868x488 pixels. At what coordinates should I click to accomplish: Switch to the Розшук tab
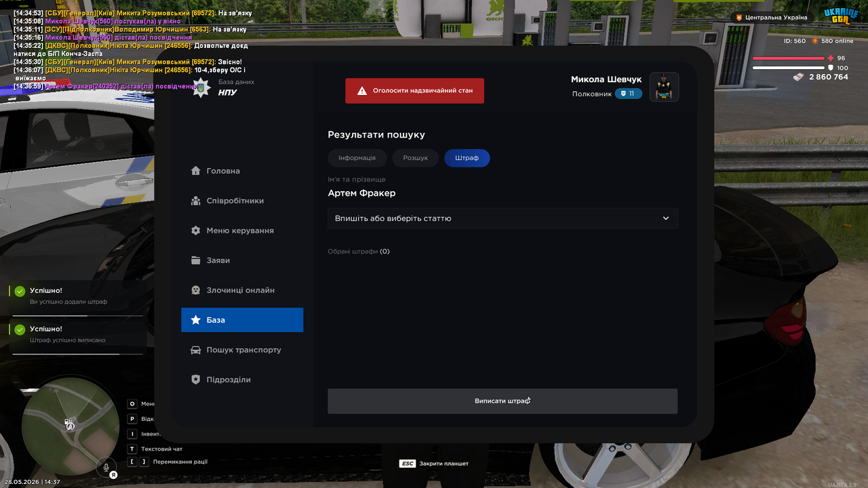(x=416, y=158)
